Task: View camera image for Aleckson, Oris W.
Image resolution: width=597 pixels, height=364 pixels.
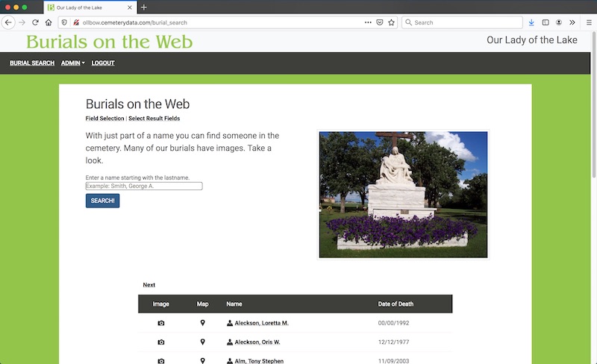Action: click(161, 342)
